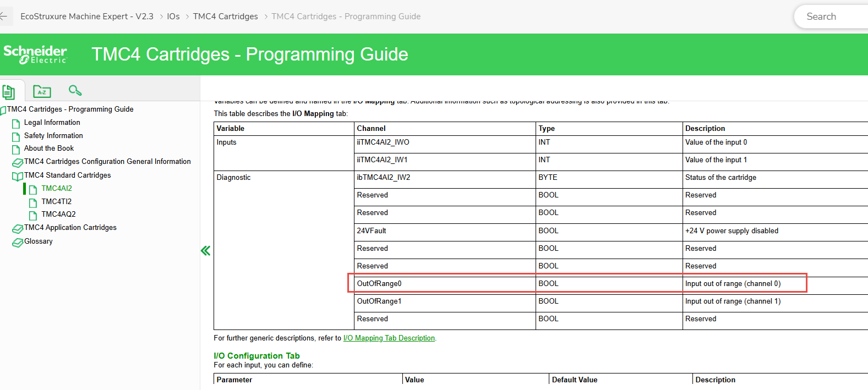Click the TMC4TI2 page icon
The height and width of the screenshot is (390, 868).
[x=33, y=202]
